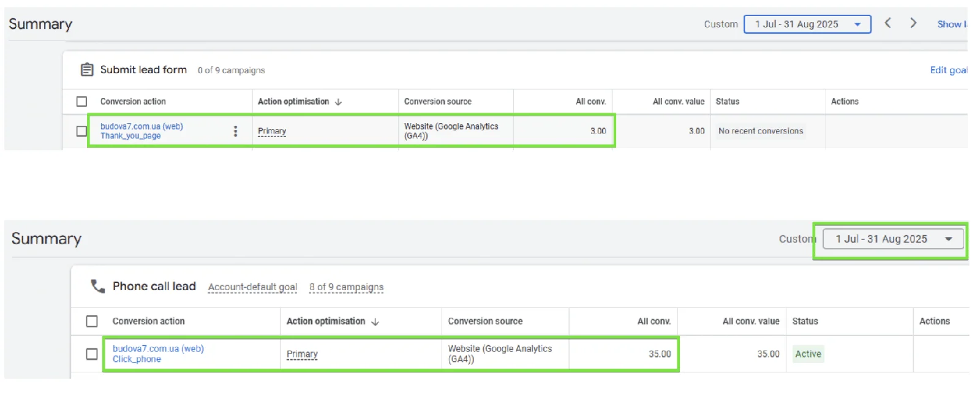Open the date range dropdown above Phone call lead
980x420 pixels.
[x=893, y=239]
